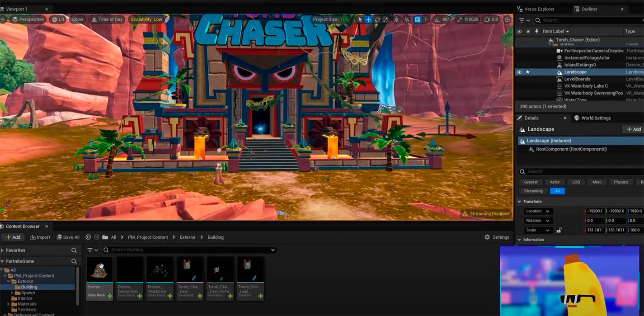
Task: Click the Streaming Disabled warning icon
Action: pos(465,214)
